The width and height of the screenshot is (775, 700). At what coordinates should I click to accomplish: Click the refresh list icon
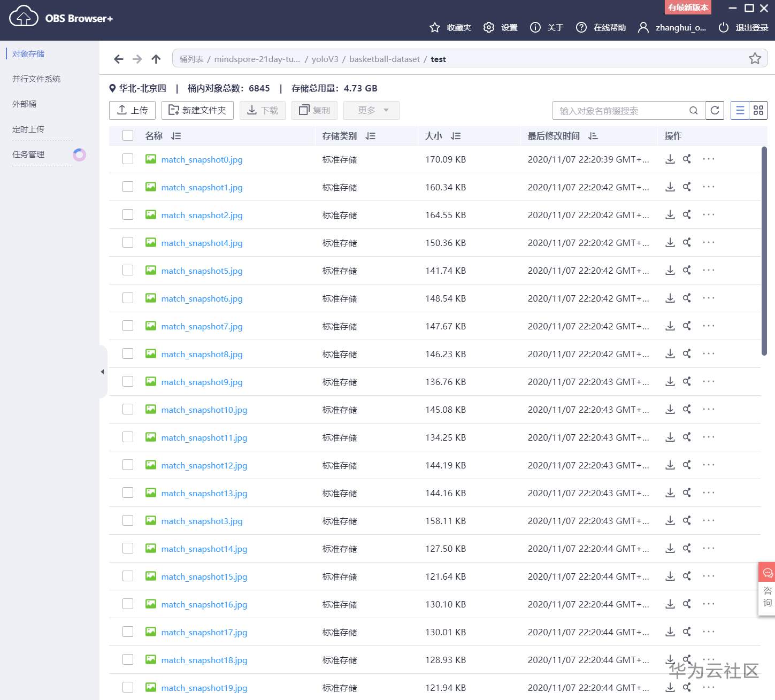click(715, 111)
